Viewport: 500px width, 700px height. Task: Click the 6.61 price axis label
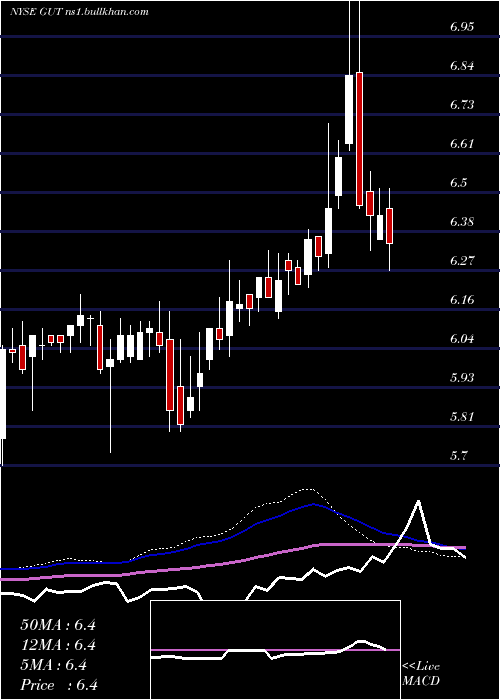462,143
